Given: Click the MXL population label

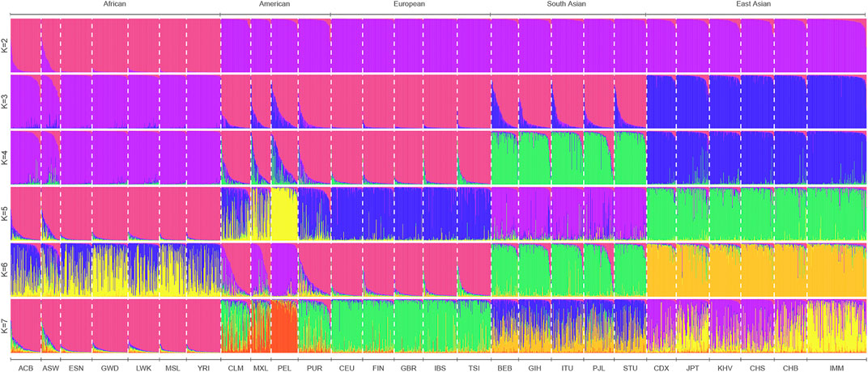Looking at the screenshot, I should pos(261,367).
